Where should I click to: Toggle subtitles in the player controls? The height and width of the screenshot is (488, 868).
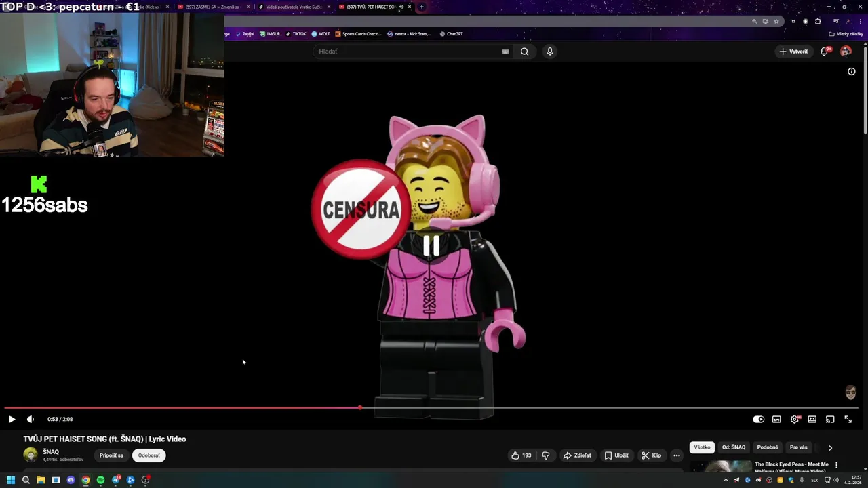click(776, 419)
